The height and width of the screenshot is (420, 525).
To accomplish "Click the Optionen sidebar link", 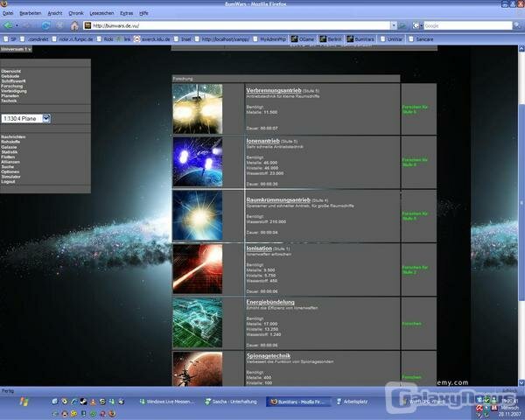I will (x=10, y=171).
